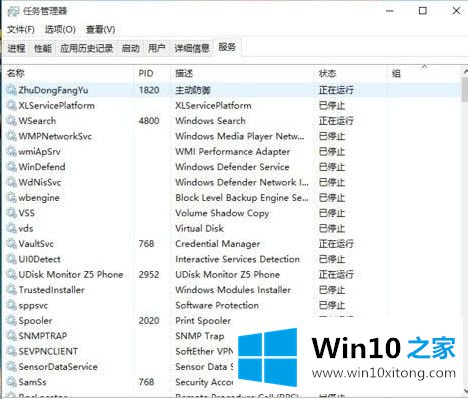Click the Volume Shadow Copy description
The width and height of the screenshot is (468, 399).
222,213
